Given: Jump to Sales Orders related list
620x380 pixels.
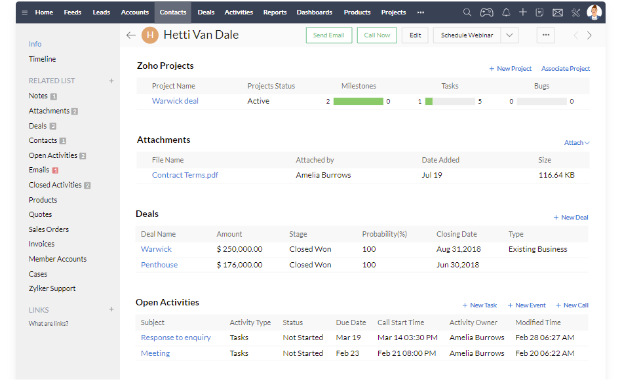Looking at the screenshot, I should coord(49,229).
